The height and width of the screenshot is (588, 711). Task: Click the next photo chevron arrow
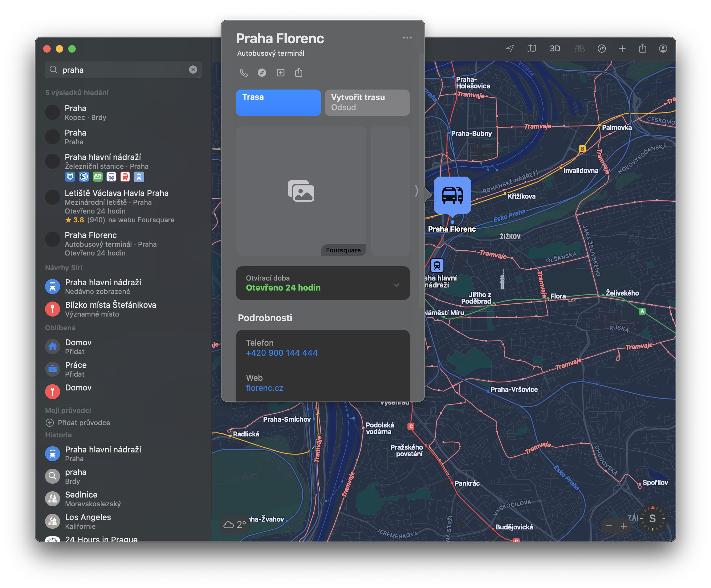417,191
